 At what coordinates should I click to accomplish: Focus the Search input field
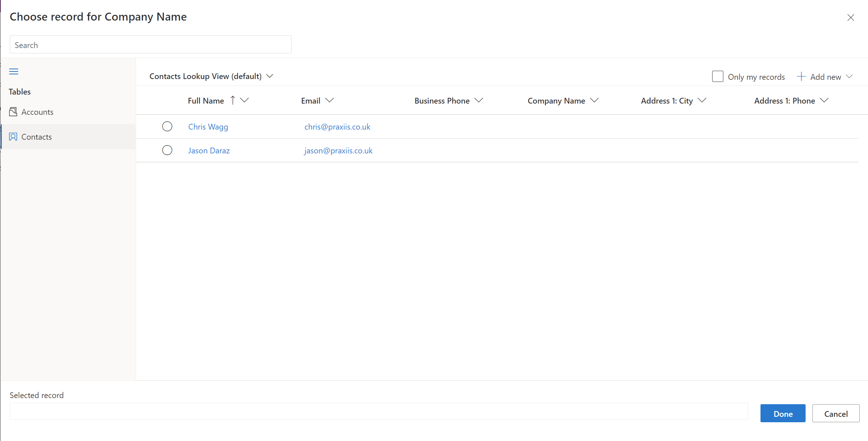150,45
